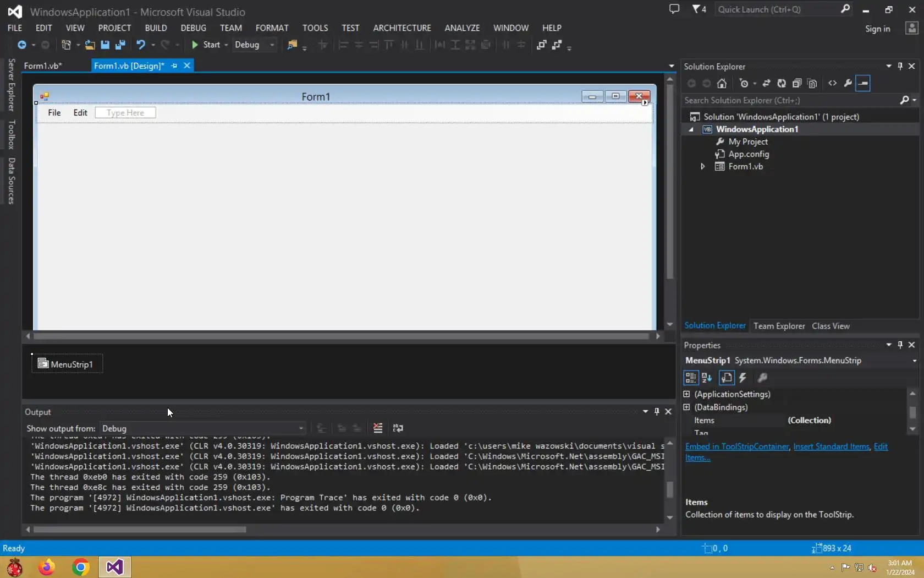Click the 'Insert Standard Items' link
The height and width of the screenshot is (578, 924).
point(831,446)
